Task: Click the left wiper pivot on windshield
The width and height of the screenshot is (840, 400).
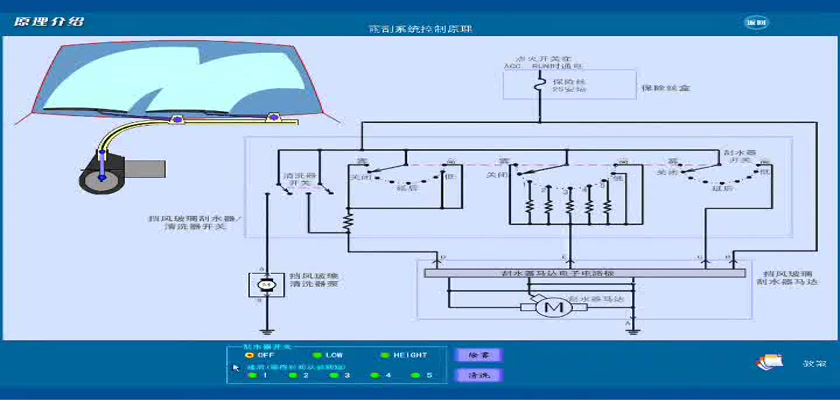Action: tap(177, 119)
